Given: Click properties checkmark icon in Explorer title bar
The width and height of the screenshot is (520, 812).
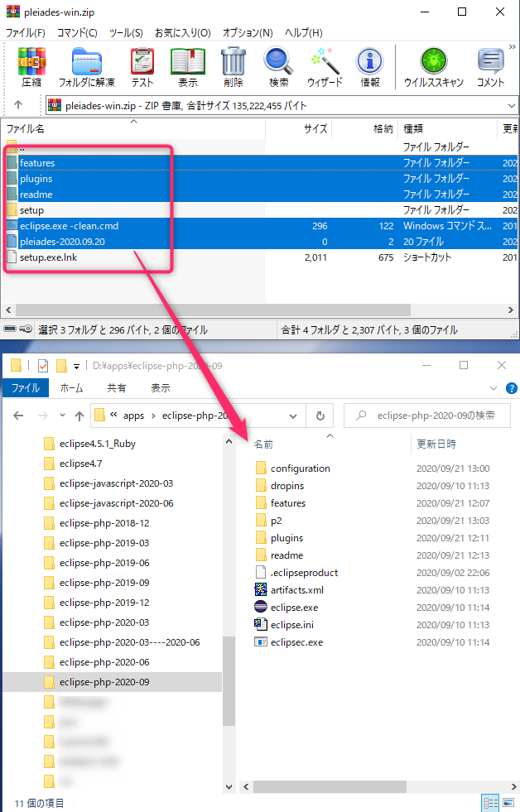Looking at the screenshot, I should point(43,366).
